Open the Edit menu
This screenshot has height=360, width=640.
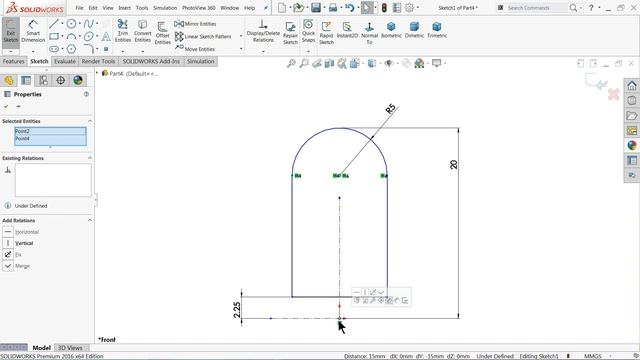coord(93,8)
